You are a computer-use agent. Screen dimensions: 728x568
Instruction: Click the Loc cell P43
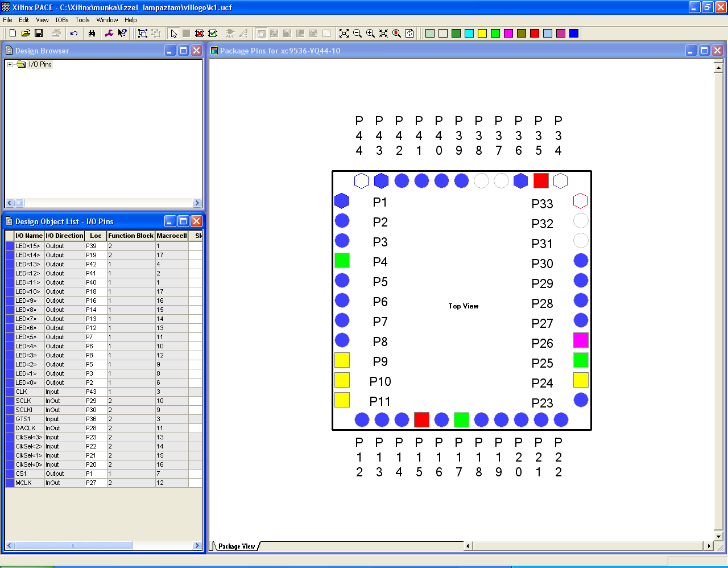pyautogui.click(x=96, y=392)
